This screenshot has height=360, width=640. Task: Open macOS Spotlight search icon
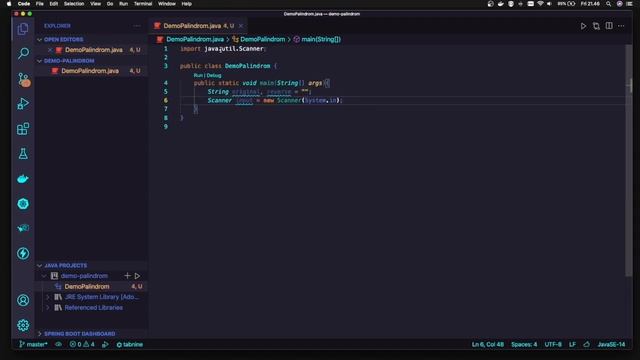609,4
